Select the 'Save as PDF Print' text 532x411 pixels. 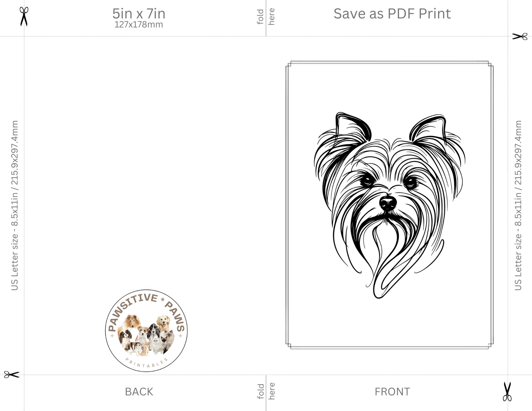tap(392, 13)
